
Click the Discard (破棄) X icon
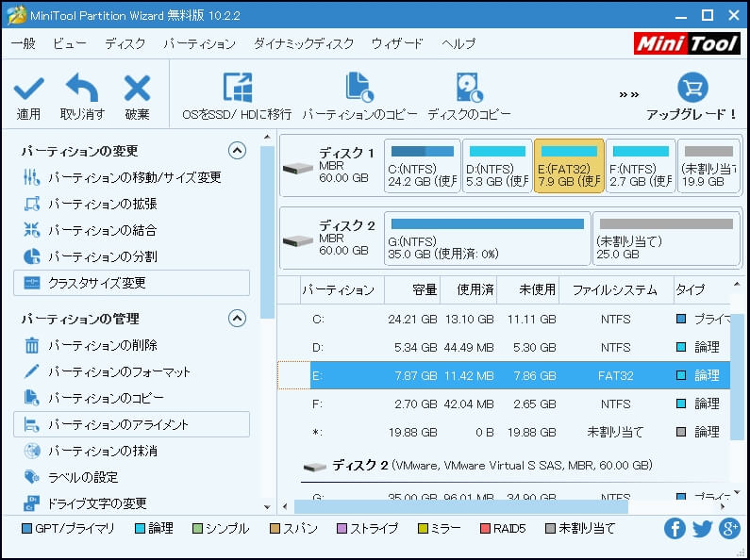click(138, 88)
